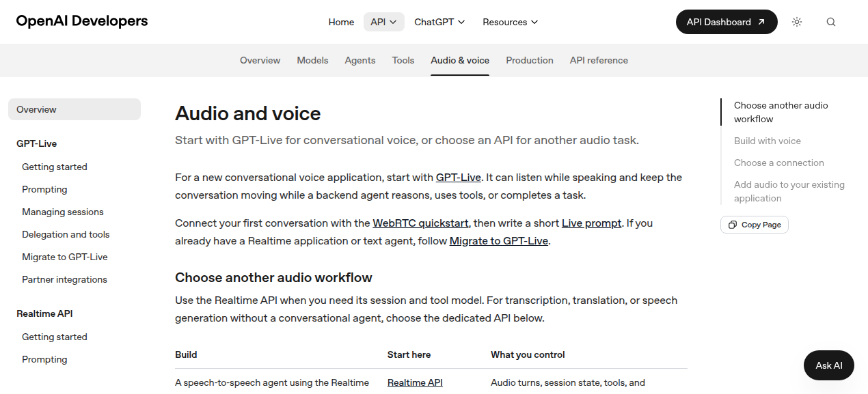
Task: Open the Live prompt link
Action: click(x=592, y=223)
